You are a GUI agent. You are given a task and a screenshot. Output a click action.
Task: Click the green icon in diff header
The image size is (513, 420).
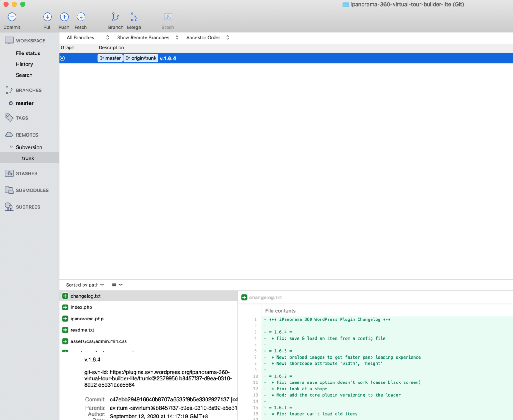pos(244,297)
